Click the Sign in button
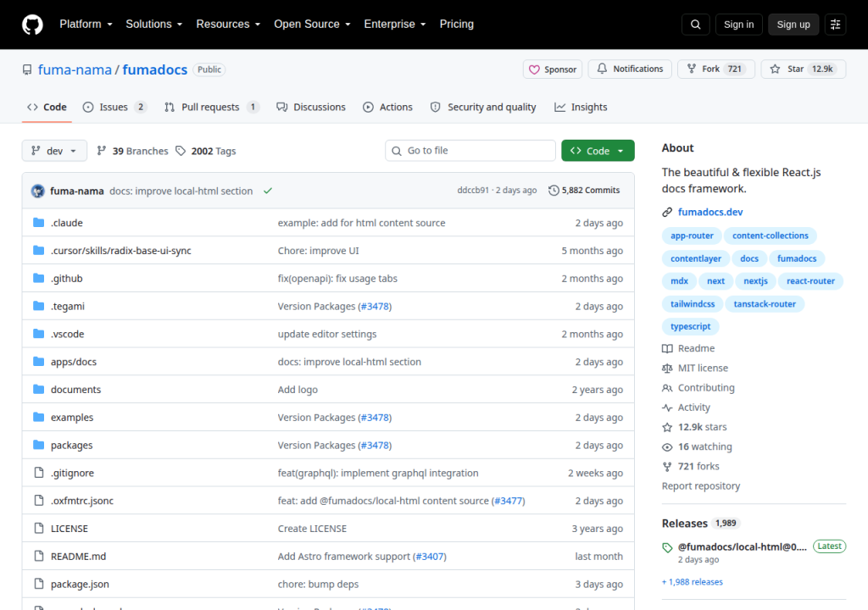Viewport: 868px width, 610px height. (738, 25)
